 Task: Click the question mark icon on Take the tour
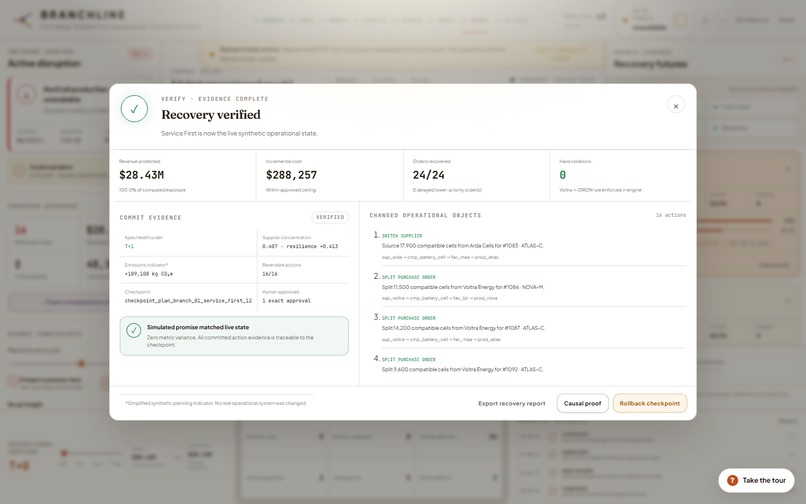point(732,480)
